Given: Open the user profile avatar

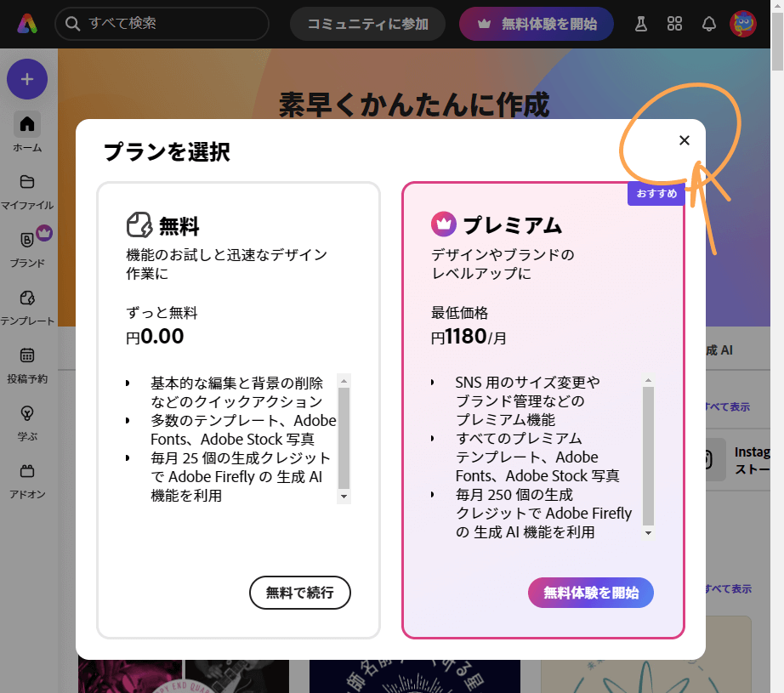Looking at the screenshot, I should [x=743, y=24].
